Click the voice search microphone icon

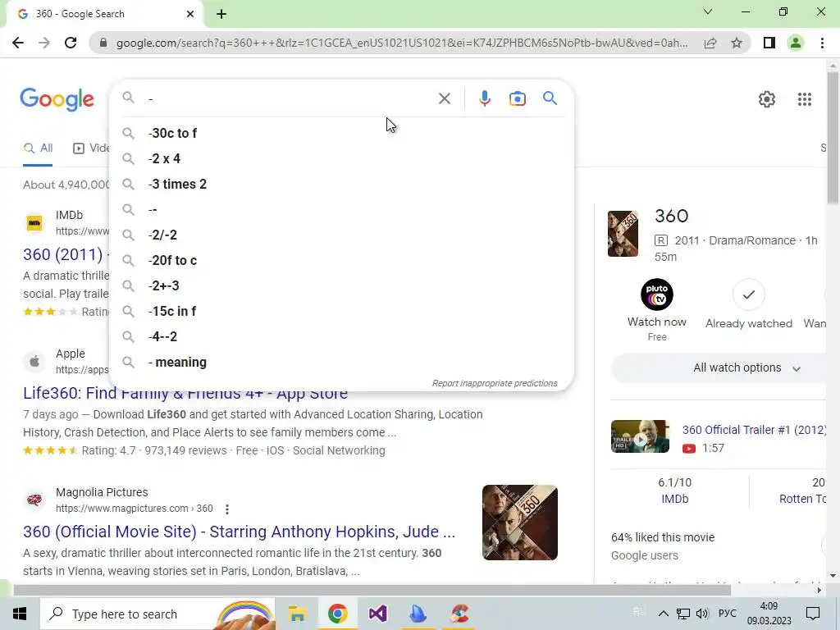pos(484,98)
